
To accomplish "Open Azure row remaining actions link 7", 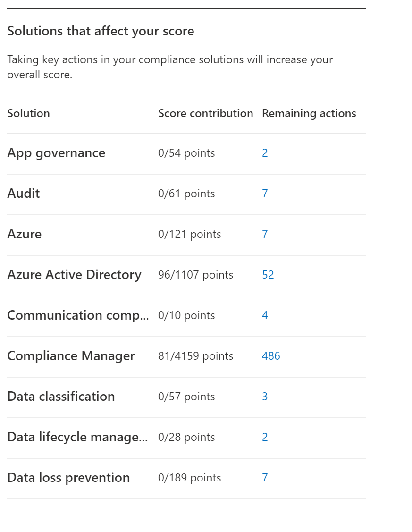I will (265, 234).
